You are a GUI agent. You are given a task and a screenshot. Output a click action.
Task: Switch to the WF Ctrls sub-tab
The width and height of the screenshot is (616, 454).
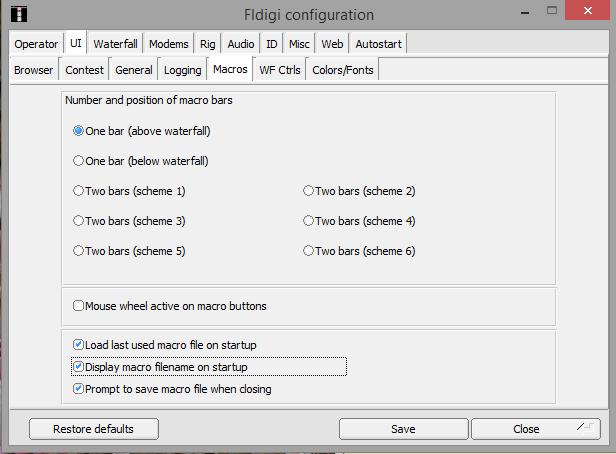tap(280, 70)
